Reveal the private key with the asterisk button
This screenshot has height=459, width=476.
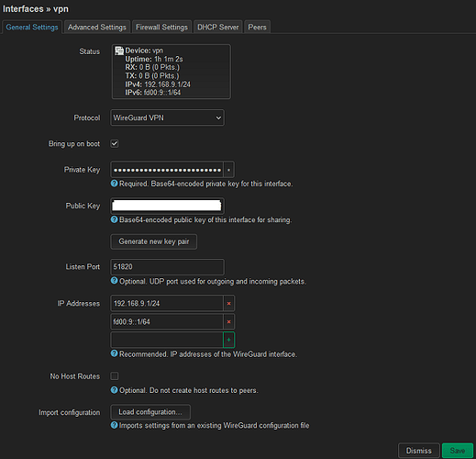[x=228, y=170]
